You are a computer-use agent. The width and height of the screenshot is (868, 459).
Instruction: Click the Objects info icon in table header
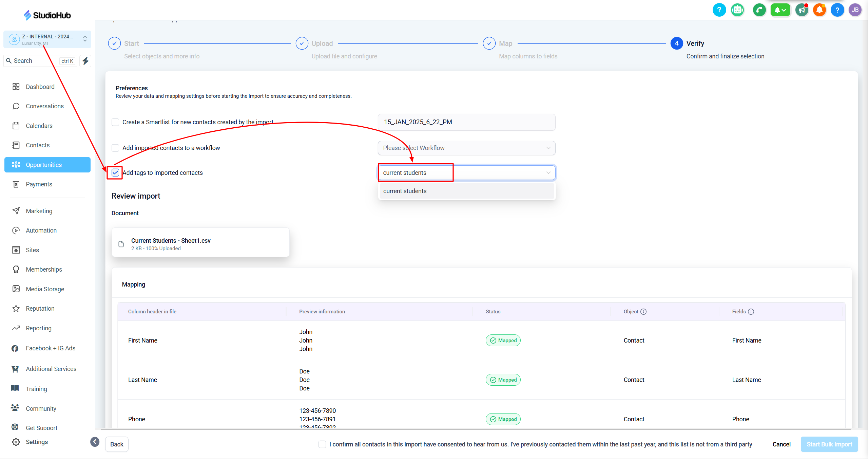[643, 312]
